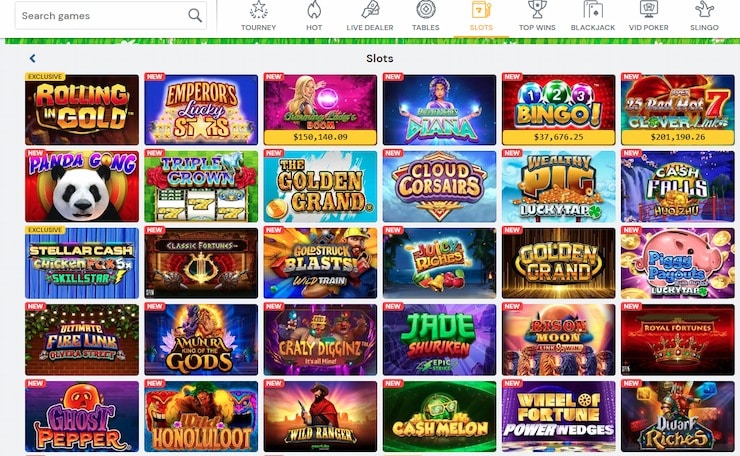Viewport: 740px width, 456px height.
Task: Open the Ghost Pepper slot
Action: click(82, 416)
